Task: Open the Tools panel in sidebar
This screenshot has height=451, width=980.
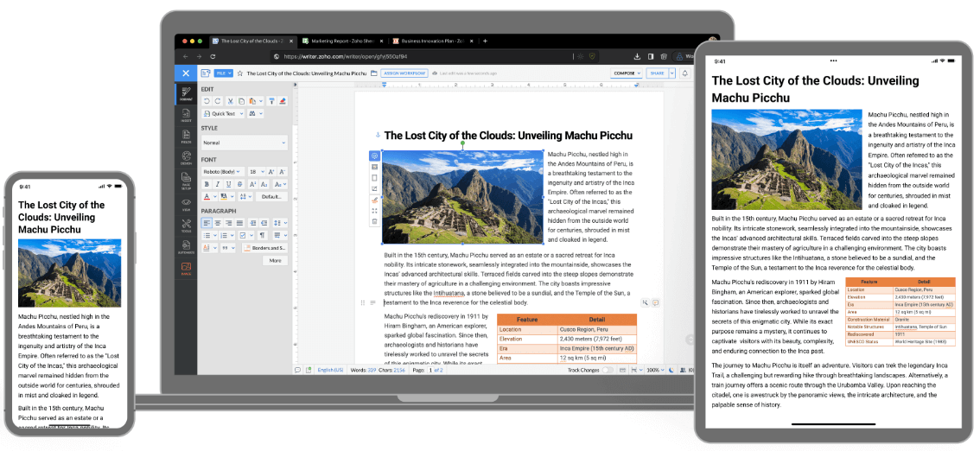Action: coord(186,226)
